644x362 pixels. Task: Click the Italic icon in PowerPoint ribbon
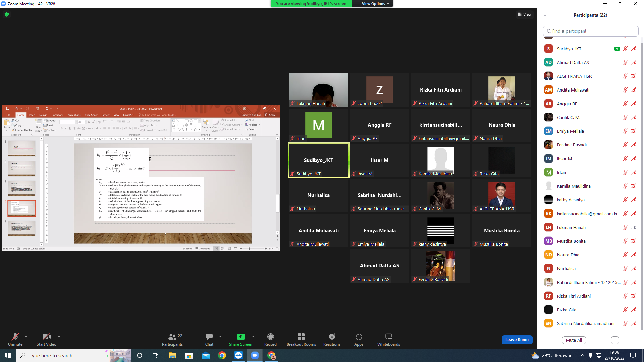coord(66,128)
